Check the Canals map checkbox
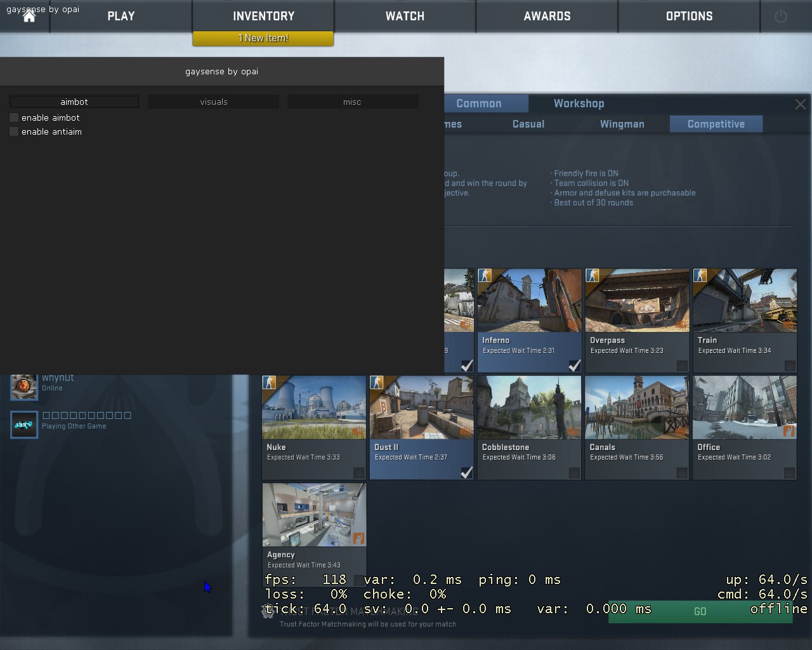Image resolution: width=812 pixels, height=650 pixels. click(x=682, y=473)
